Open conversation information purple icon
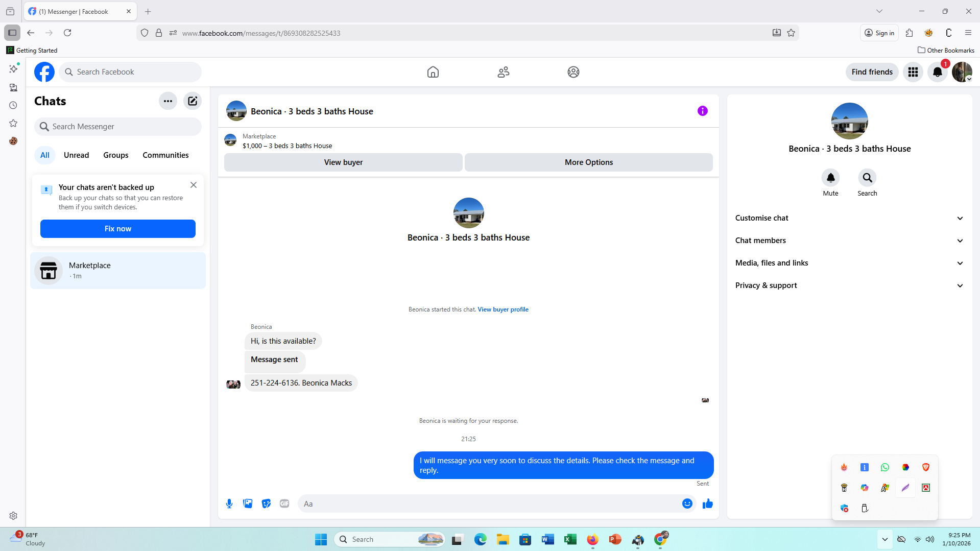Screen dimensions: 980x551 tap(703, 111)
